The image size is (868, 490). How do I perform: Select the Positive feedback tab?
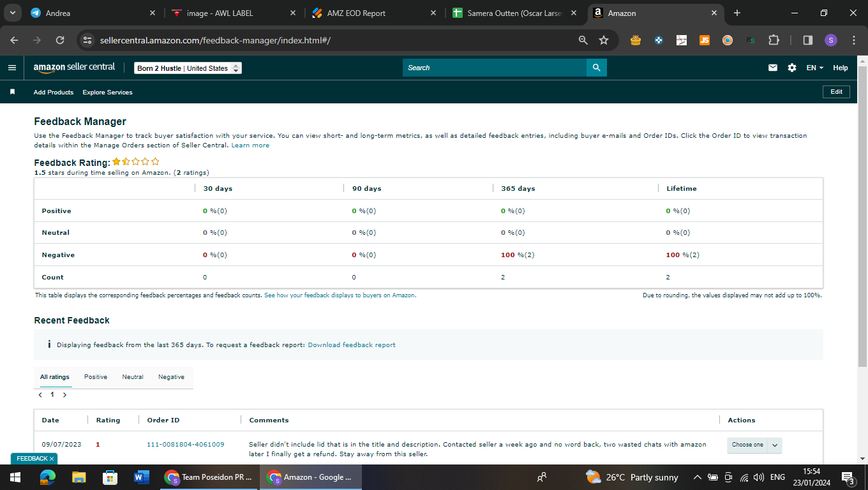pyautogui.click(x=96, y=377)
